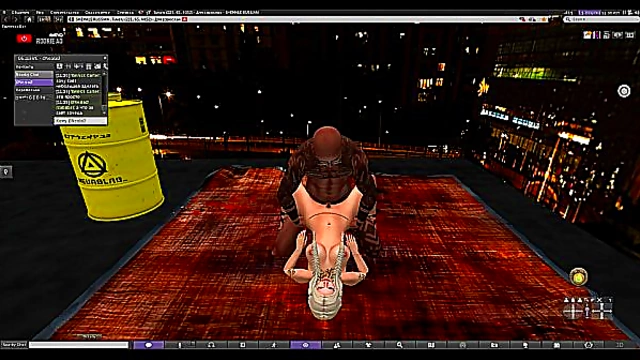Click the Nearby Chat button at bottom left
The width and height of the screenshot is (640, 360).
tap(14, 345)
